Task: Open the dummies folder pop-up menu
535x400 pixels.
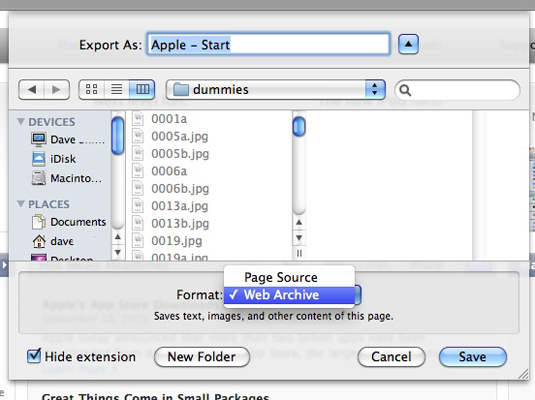Action: pyautogui.click(x=276, y=90)
